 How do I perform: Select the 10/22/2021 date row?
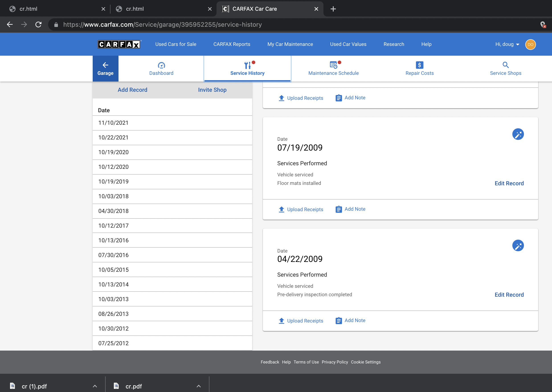point(172,138)
